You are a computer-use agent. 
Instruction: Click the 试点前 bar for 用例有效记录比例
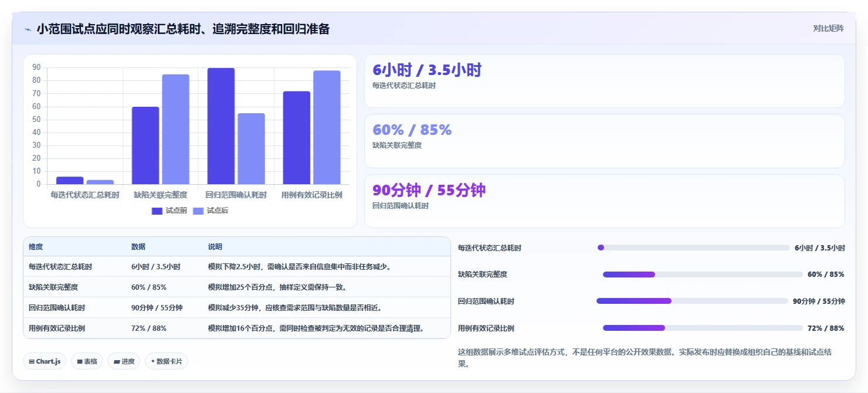point(296,138)
